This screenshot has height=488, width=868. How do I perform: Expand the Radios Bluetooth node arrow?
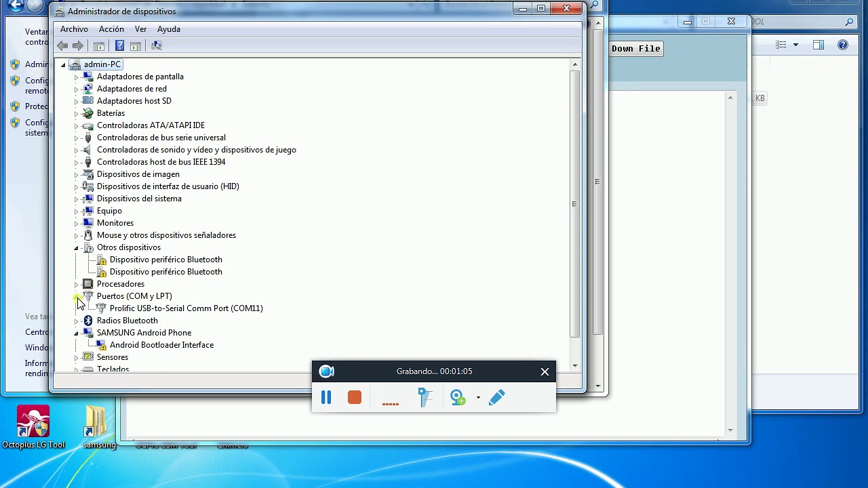[76, 321]
